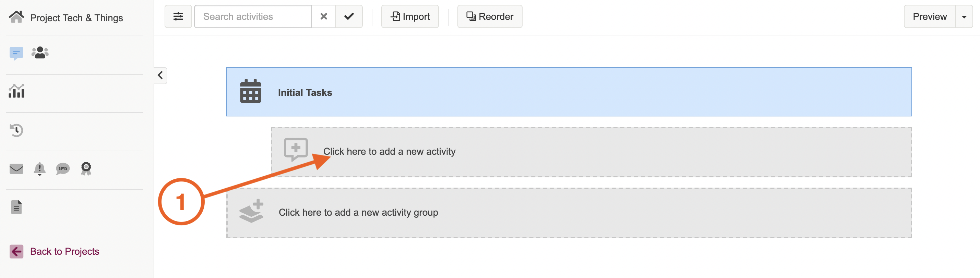This screenshot has width=980, height=278.
Task: Open the email envelope icon
Action: point(16,169)
